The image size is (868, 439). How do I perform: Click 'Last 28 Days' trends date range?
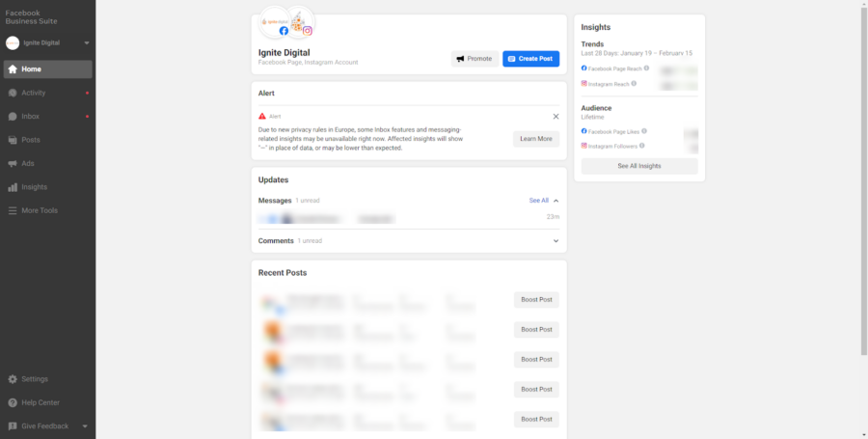pyautogui.click(x=637, y=53)
